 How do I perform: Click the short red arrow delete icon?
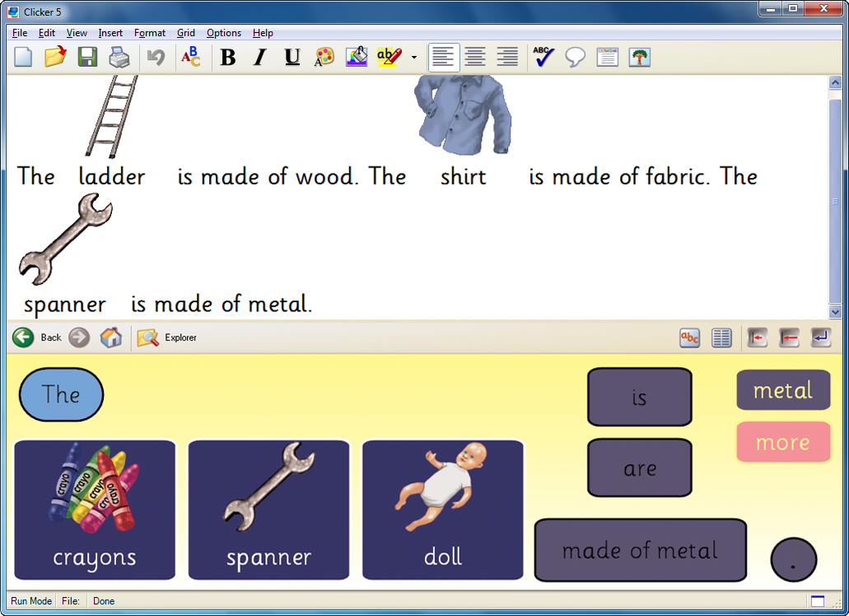click(758, 338)
